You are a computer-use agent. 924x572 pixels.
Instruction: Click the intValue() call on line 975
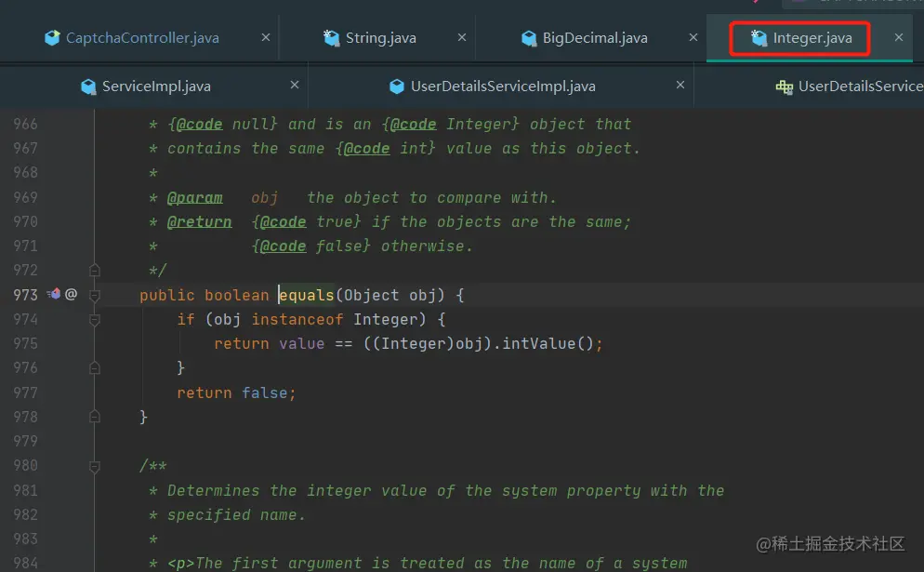pos(548,344)
